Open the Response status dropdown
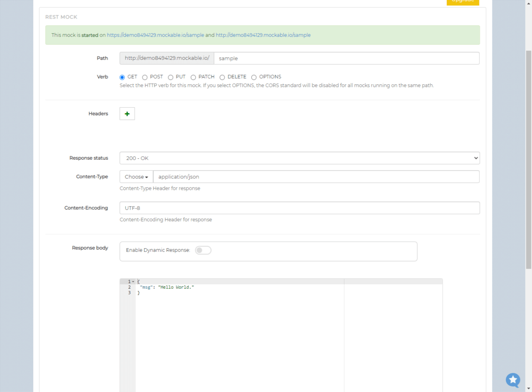 click(x=299, y=158)
